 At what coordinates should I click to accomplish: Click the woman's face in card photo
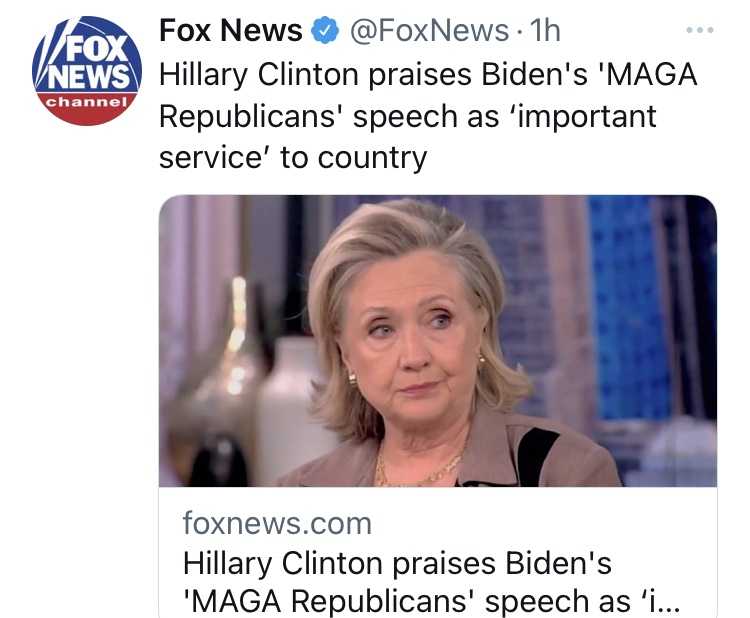[x=407, y=335]
